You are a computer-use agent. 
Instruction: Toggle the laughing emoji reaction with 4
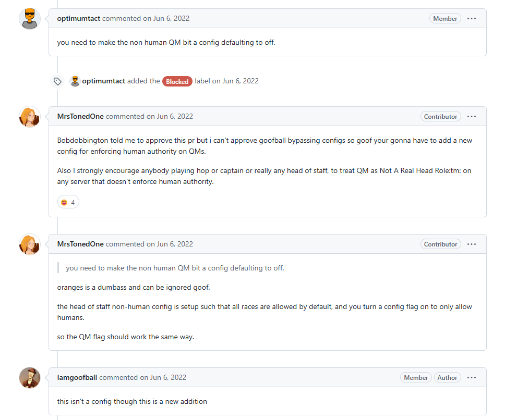[68, 202]
